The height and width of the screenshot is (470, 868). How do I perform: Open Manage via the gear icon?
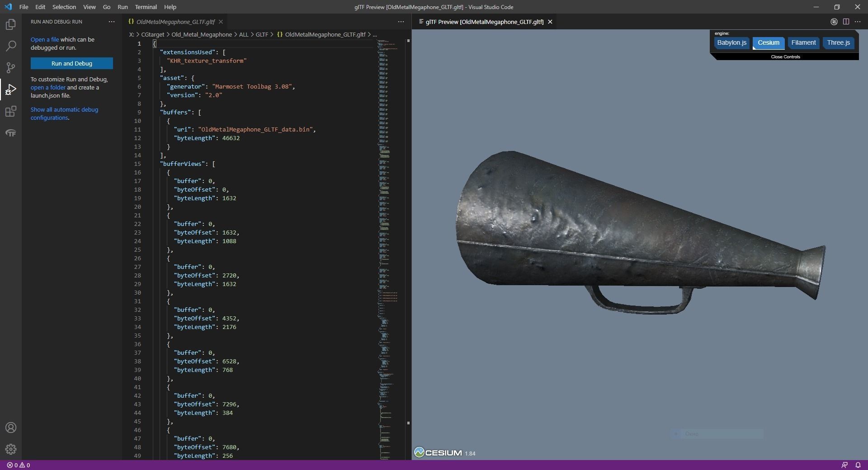pos(10,449)
